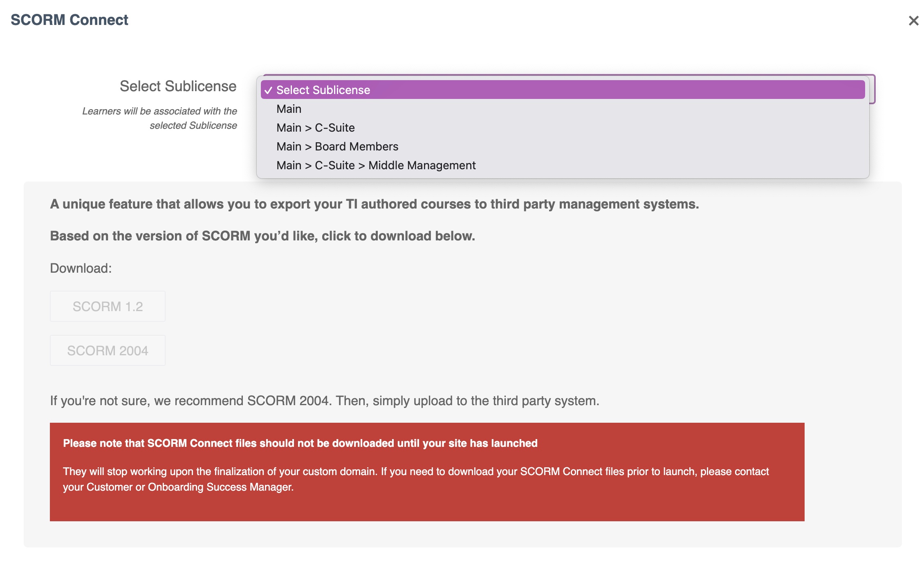Choose the highlighted Select Sublicense placeholder option

pyautogui.click(x=563, y=90)
